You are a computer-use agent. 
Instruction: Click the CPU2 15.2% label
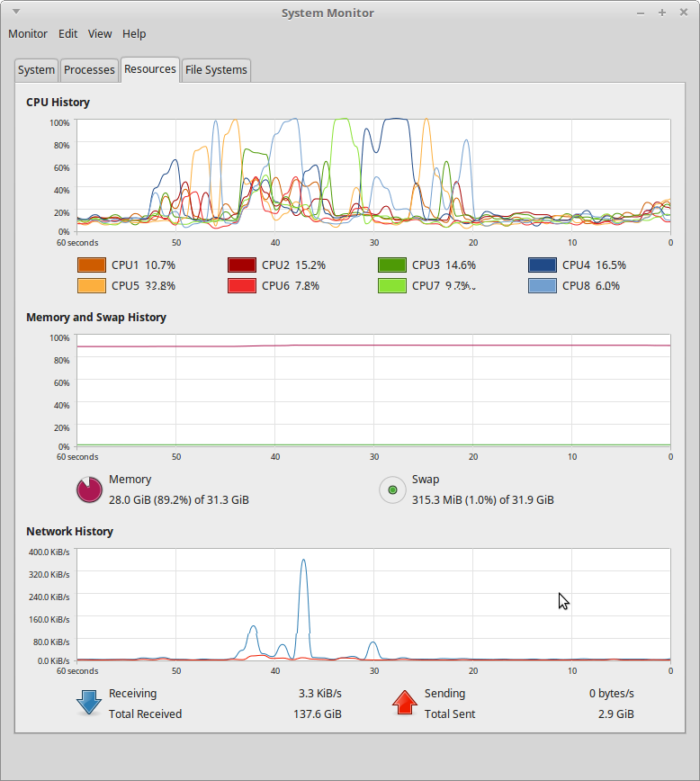[x=294, y=265]
